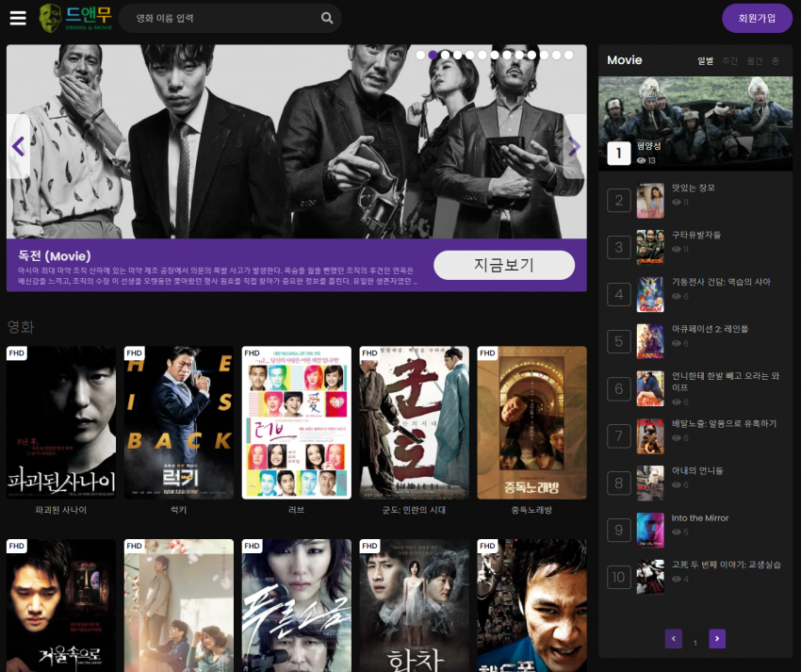The height and width of the screenshot is (672, 801).
Task: Open 언니한테 한발 빼고 오라는 와이프 entry
Action: coord(726,381)
